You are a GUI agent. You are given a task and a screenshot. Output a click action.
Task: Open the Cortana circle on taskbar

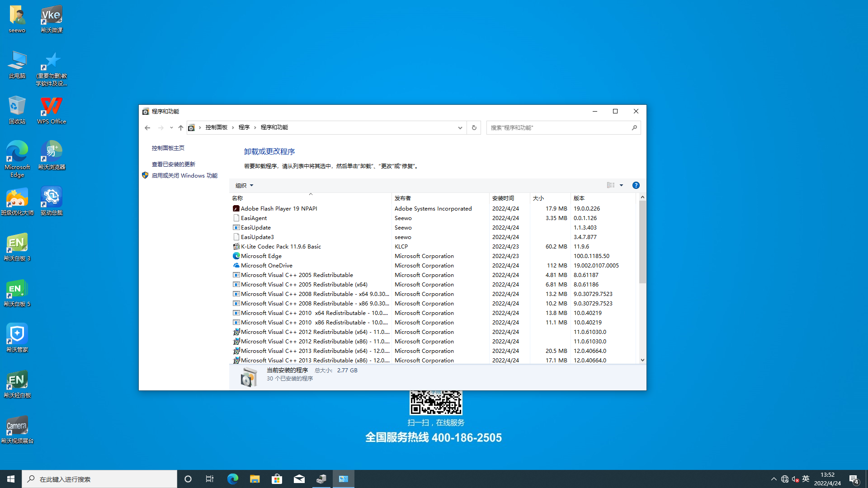pos(188,479)
